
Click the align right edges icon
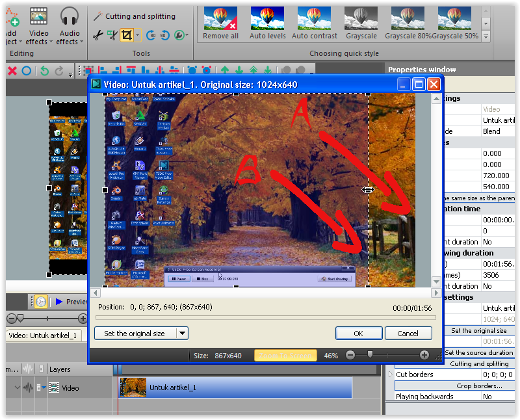point(117,70)
